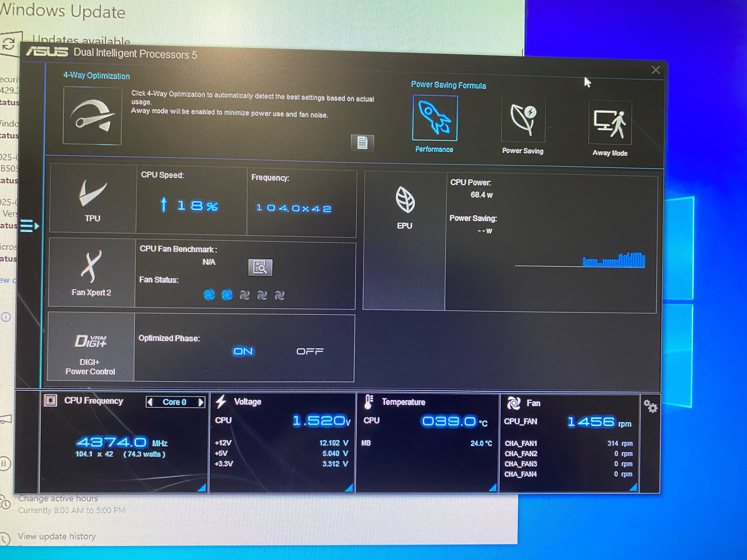747x560 pixels.
Task: Click the Frequency 104.0x42 value
Action: 294,208
